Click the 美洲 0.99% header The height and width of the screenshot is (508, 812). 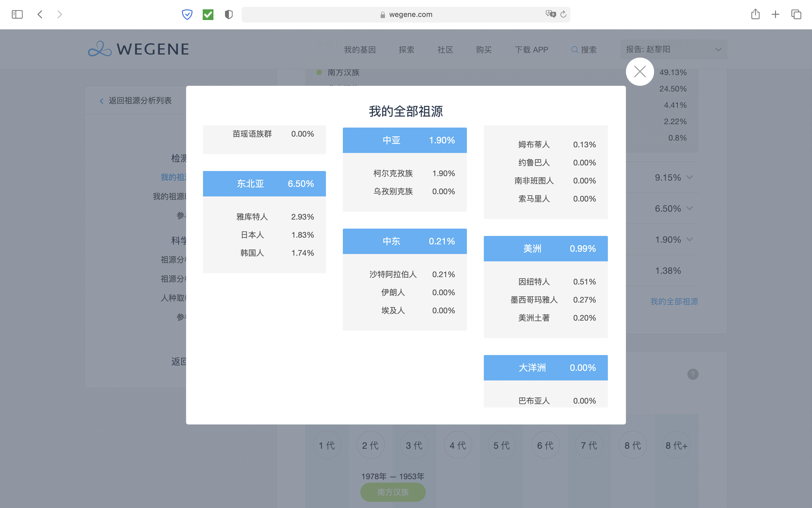tap(546, 249)
